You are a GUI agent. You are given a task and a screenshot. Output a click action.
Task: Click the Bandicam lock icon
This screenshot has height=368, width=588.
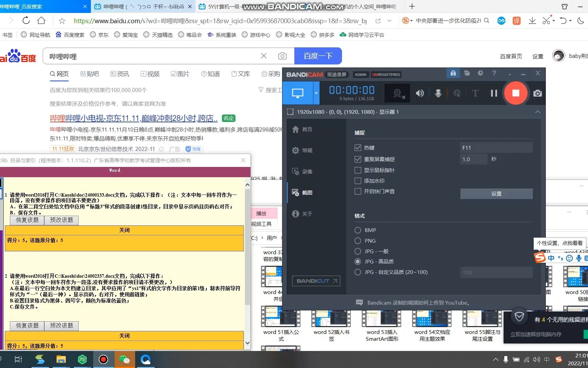pyautogui.click(x=453, y=73)
